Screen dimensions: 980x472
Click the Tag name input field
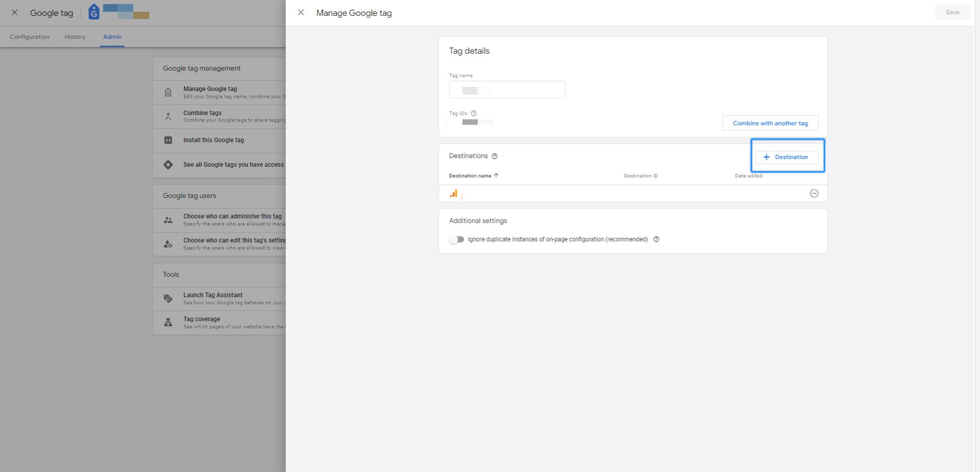[x=507, y=89]
